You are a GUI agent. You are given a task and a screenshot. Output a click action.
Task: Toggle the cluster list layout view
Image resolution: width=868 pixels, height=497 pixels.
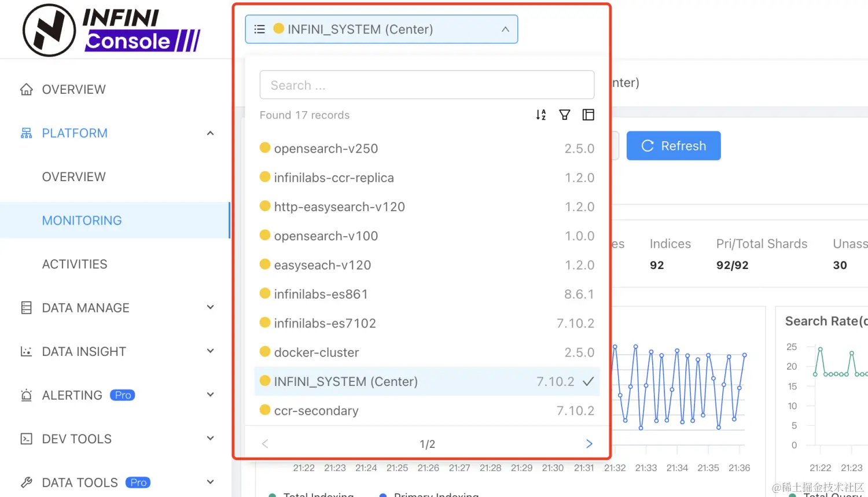[x=589, y=115]
